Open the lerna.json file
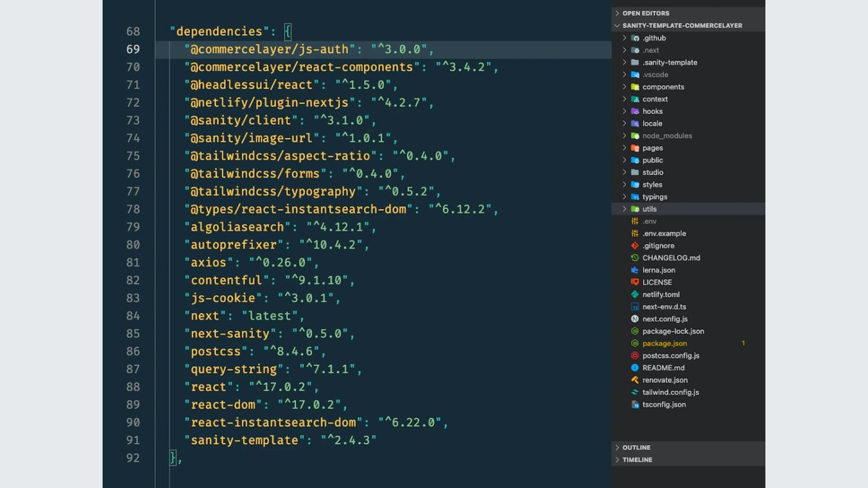The height and width of the screenshot is (488, 868). [x=659, y=271]
